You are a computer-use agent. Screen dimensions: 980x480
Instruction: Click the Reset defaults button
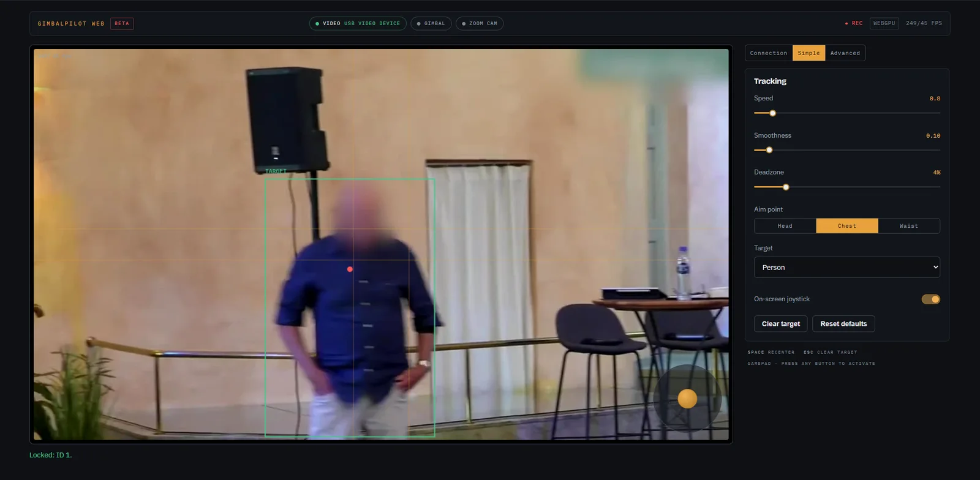pos(843,324)
